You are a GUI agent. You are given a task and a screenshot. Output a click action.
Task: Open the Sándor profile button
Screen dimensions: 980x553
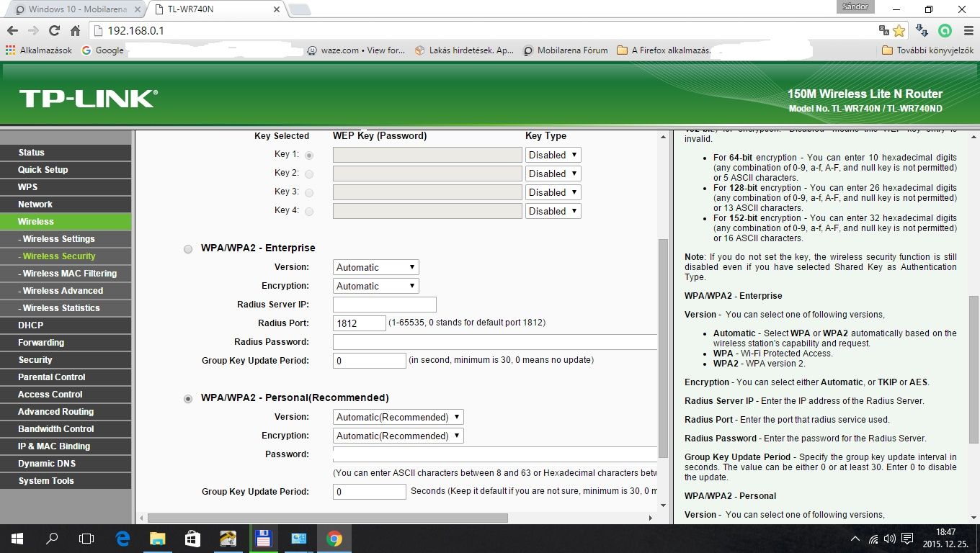coord(855,6)
